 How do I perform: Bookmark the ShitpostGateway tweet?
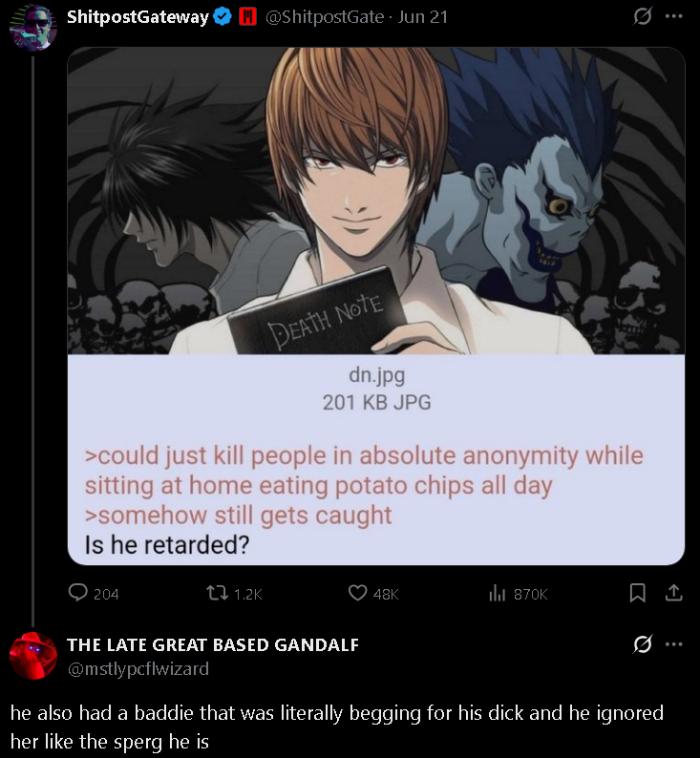(x=637, y=593)
